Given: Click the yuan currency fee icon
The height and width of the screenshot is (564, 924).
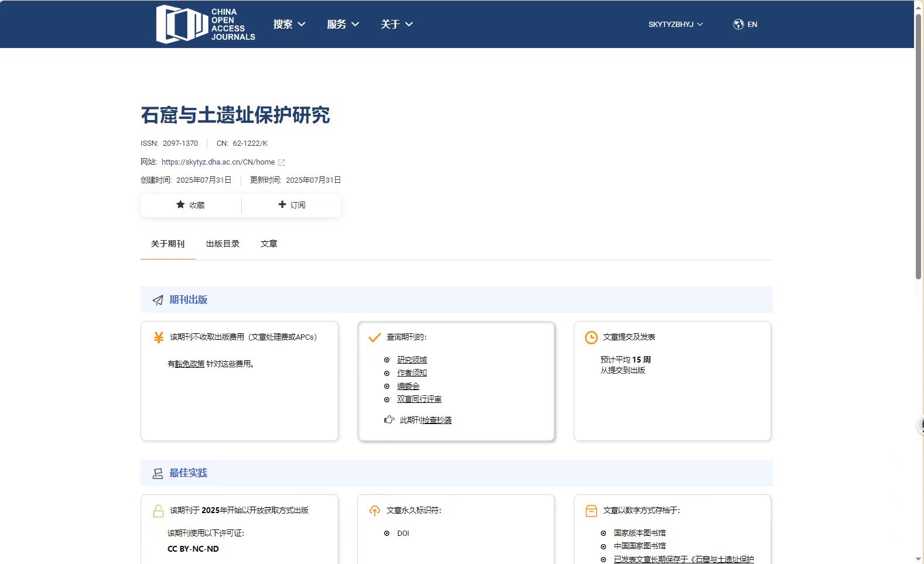Looking at the screenshot, I should click(158, 337).
